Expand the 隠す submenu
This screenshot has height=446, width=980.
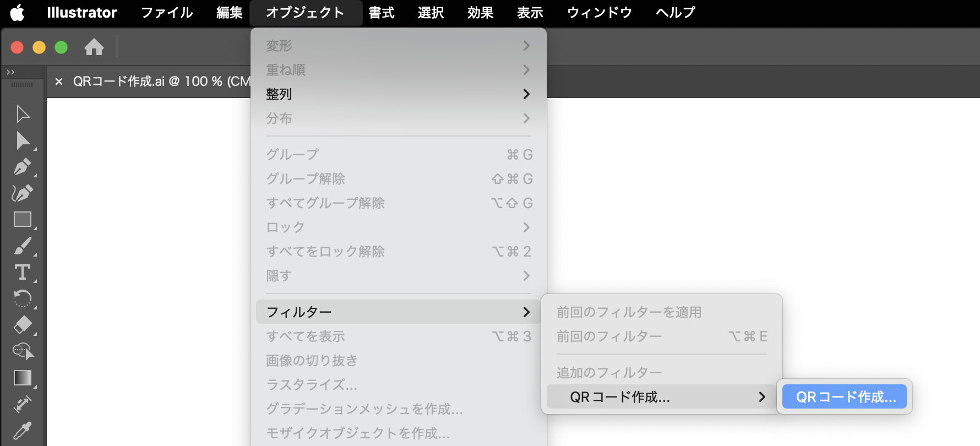(399, 276)
